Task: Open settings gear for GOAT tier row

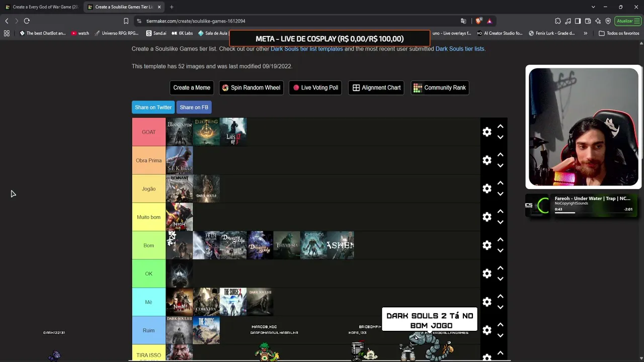Action: tap(487, 132)
